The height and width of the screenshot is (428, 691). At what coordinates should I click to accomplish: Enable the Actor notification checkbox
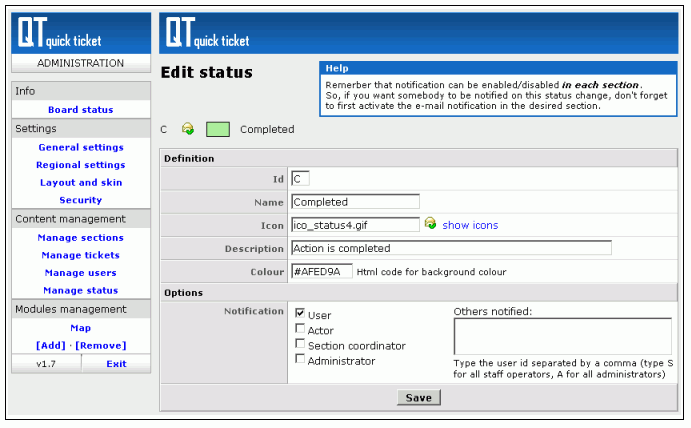[x=300, y=329]
